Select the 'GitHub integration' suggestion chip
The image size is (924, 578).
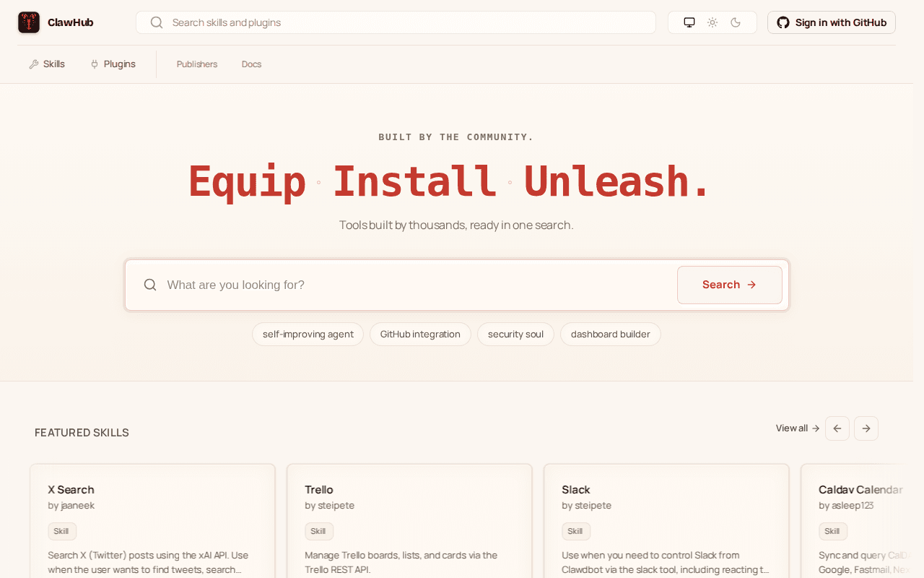(420, 335)
